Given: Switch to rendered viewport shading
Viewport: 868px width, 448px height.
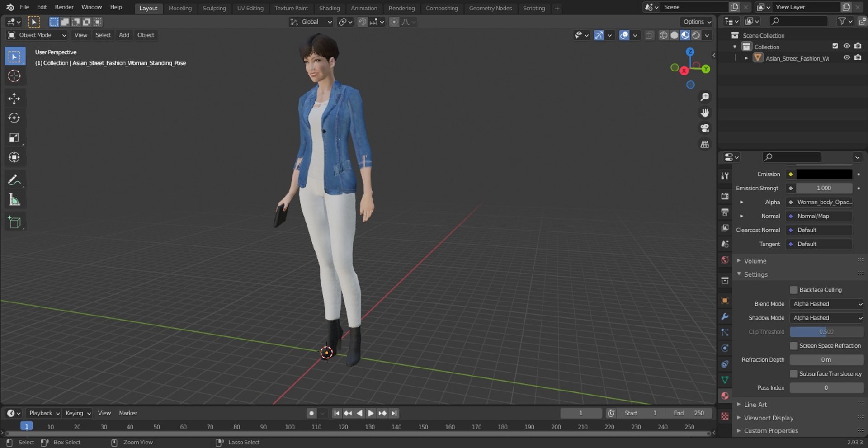Looking at the screenshot, I should pyautogui.click(x=696, y=35).
